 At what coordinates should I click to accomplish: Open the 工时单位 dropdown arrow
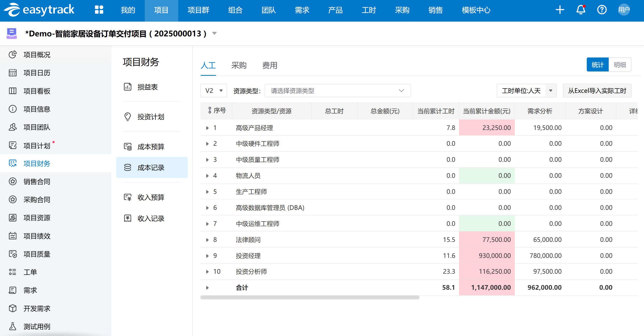tap(551, 91)
